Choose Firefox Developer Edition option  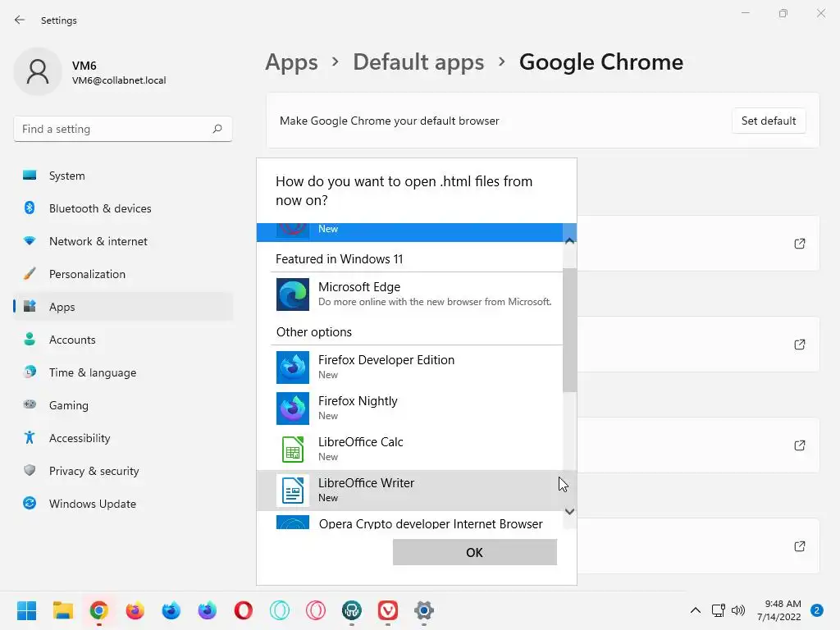[x=410, y=367]
